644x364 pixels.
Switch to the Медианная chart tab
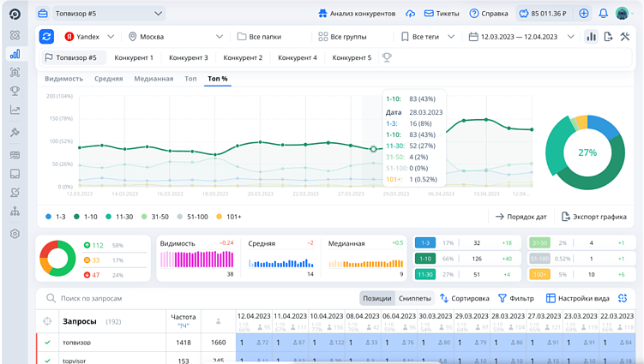click(x=153, y=79)
